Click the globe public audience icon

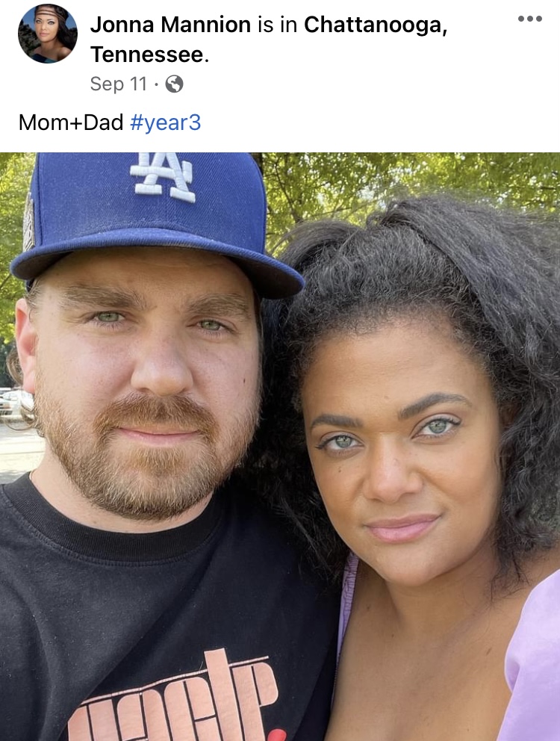point(174,84)
